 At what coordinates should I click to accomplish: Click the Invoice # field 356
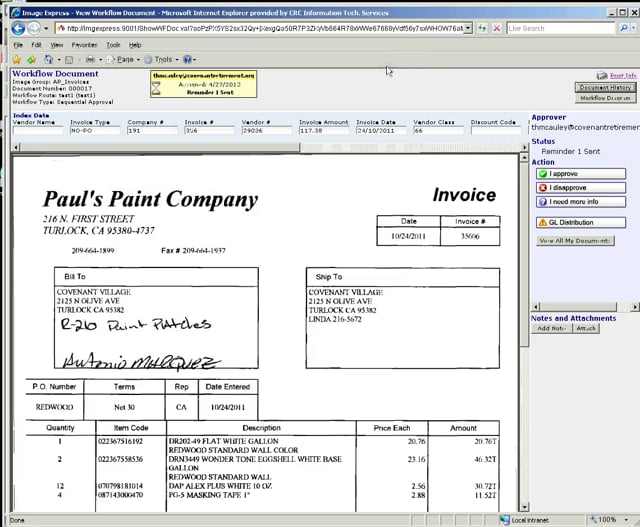[x=210, y=131]
